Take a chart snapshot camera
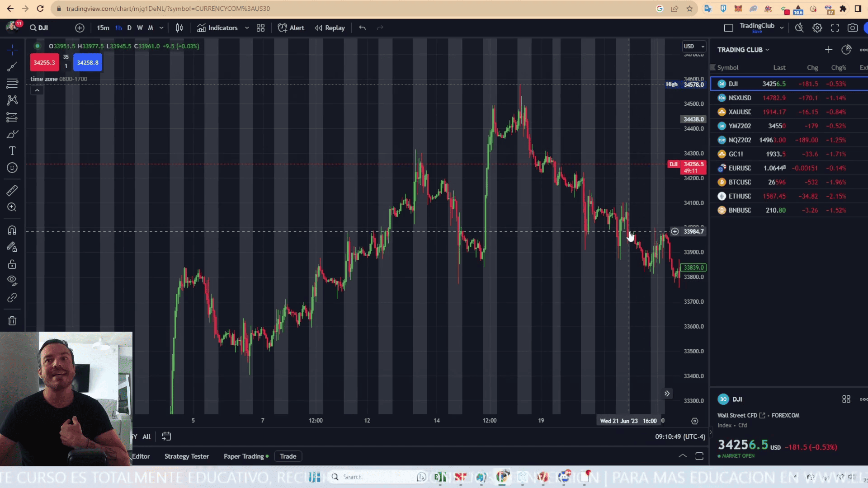The width and height of the screenshot is (868, 488). click(x=853, y=28)
